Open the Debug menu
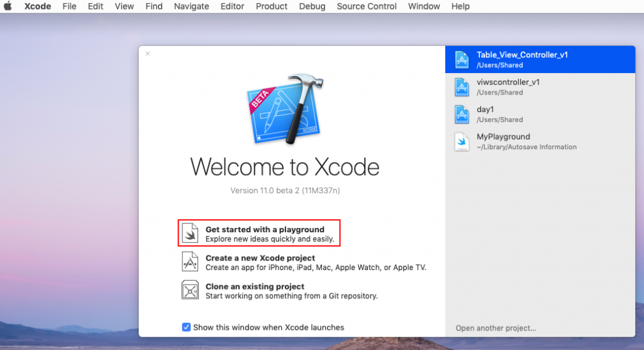 [x=312, y=6]
